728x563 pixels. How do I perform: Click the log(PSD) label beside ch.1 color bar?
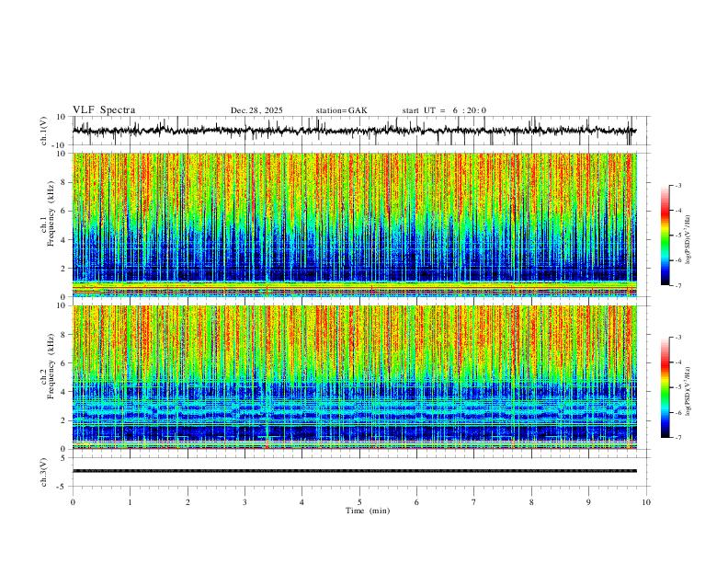coord(688,240)
